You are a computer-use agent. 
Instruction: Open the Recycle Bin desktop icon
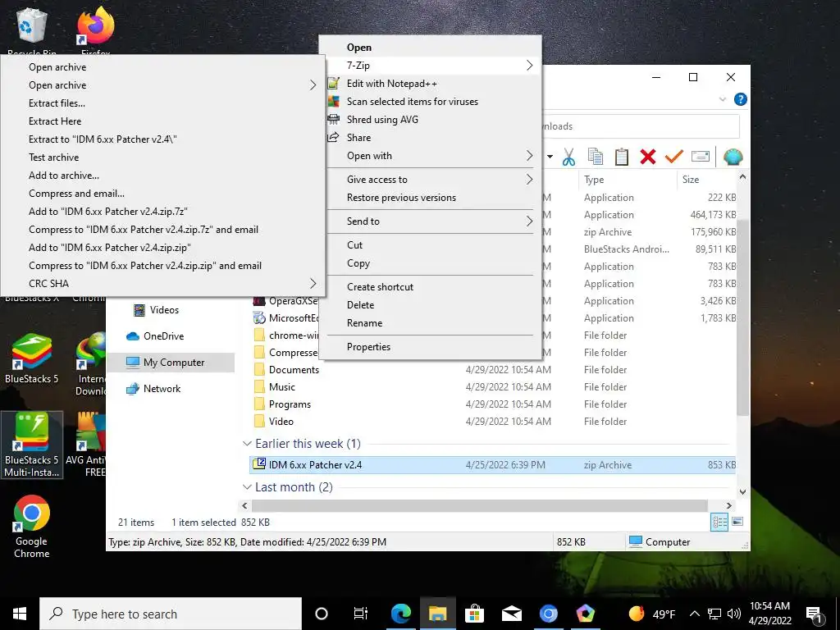32,31
